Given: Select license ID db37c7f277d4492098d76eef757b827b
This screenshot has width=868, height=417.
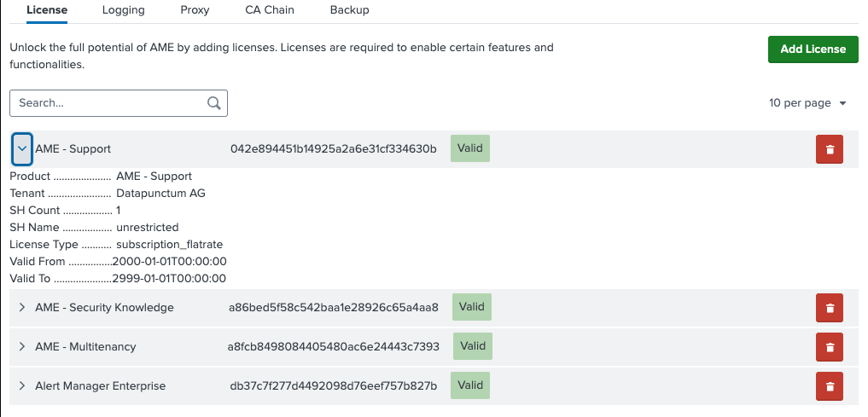Looking at the screenshot, I should point(333,386).
